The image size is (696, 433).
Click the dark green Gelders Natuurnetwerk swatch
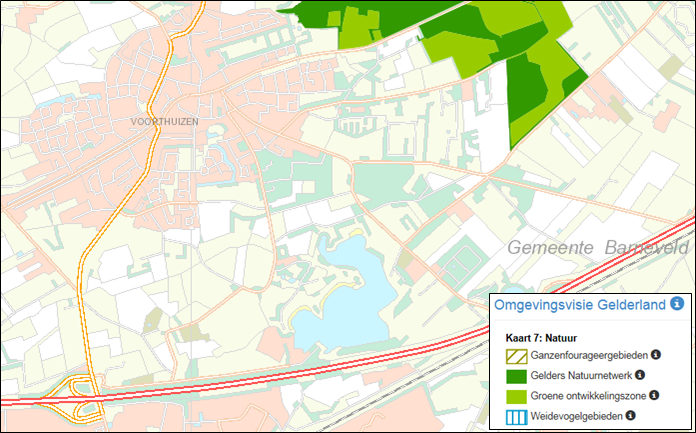(x=517, y=376)
